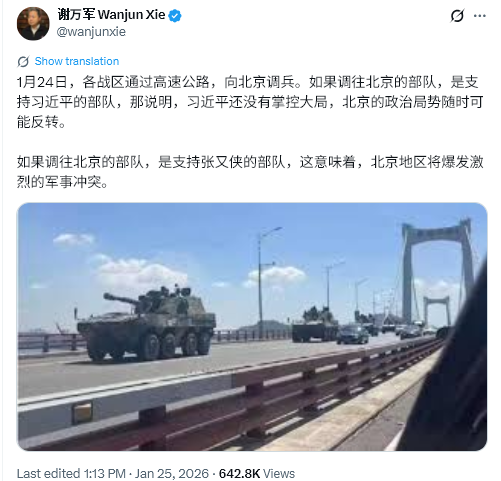Open Wanjun Xie's profile avatar
The width and height of the screenshot is (501, 481).
tap(33, 24)
